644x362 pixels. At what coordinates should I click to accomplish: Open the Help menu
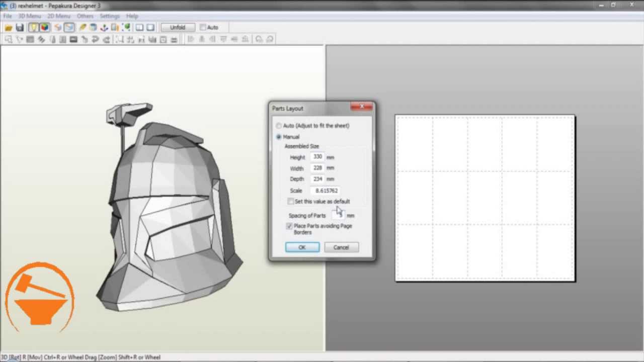[132, 16]
